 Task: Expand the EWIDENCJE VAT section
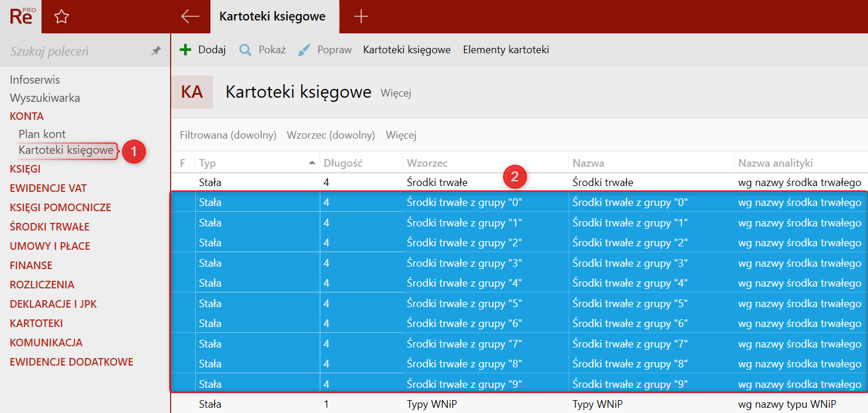(x=48, y=188)
